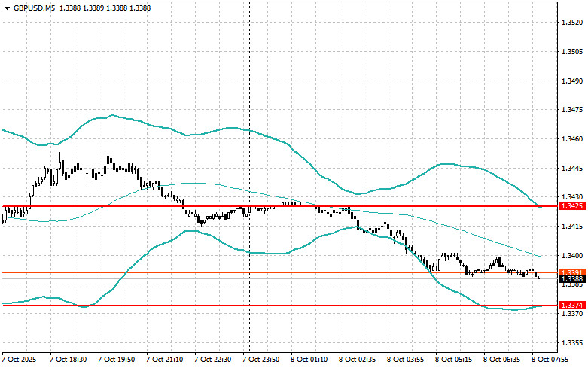
Task: Click the 1.3490 price scale value
Action: click(x=572, y=81)
